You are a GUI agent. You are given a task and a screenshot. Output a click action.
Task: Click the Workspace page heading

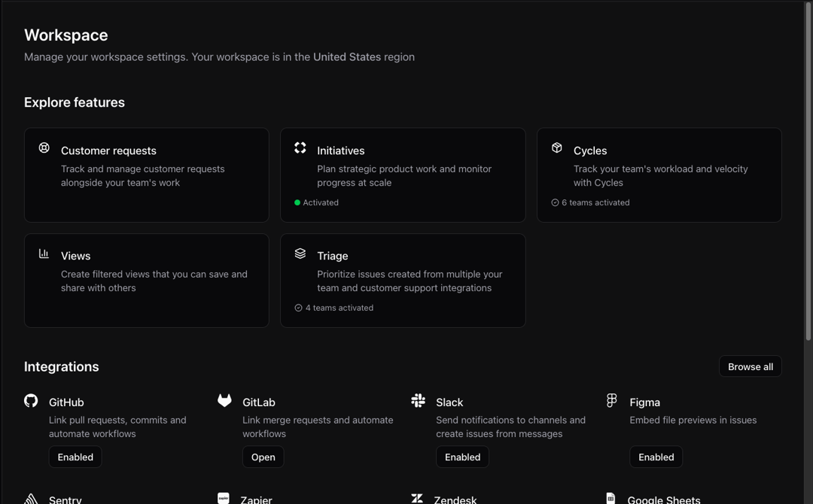(65, 35)
